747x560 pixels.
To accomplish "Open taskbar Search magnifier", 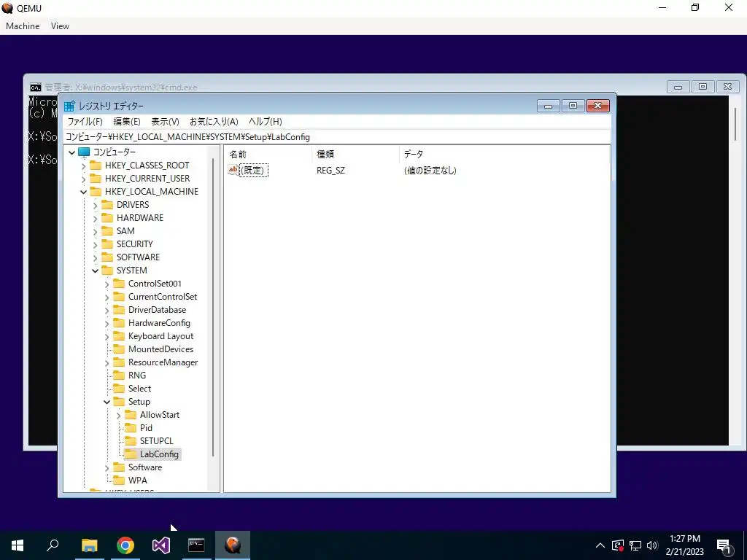I will point(53,545).
